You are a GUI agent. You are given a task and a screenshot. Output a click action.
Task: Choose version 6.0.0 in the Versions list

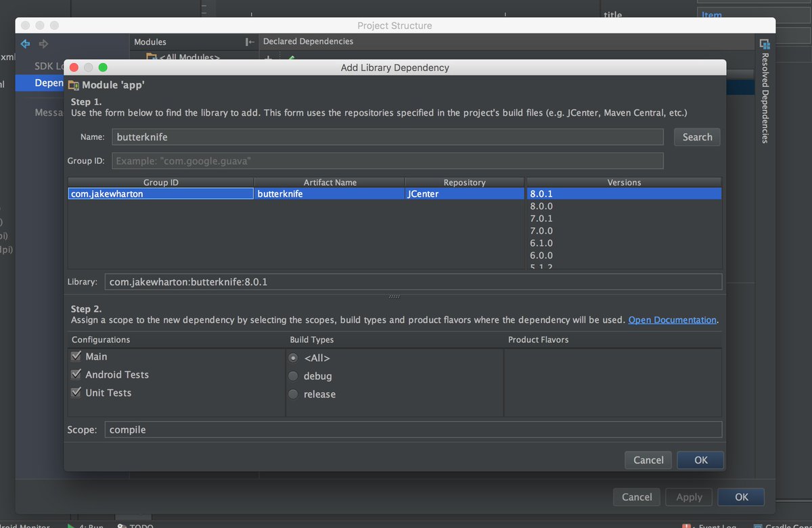coord(624,256)
